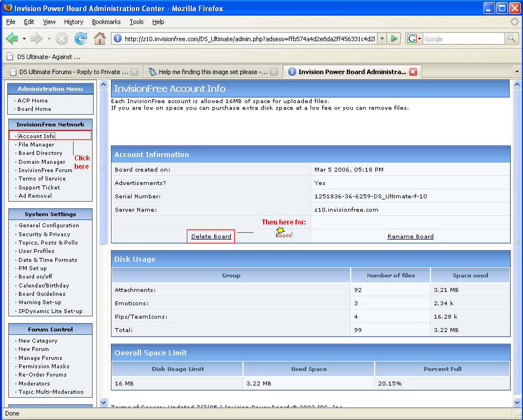Open Ad Removal link

(x=35, y=196)
